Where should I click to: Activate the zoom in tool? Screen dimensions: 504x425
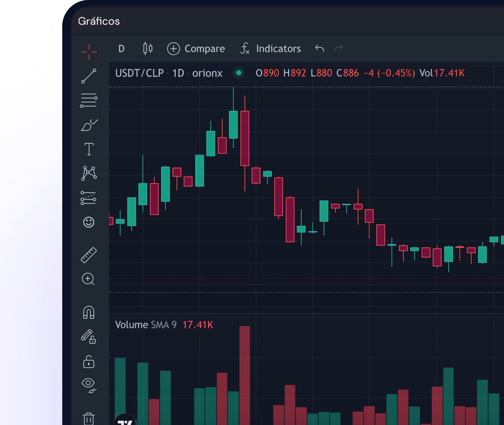click(88, 279)
